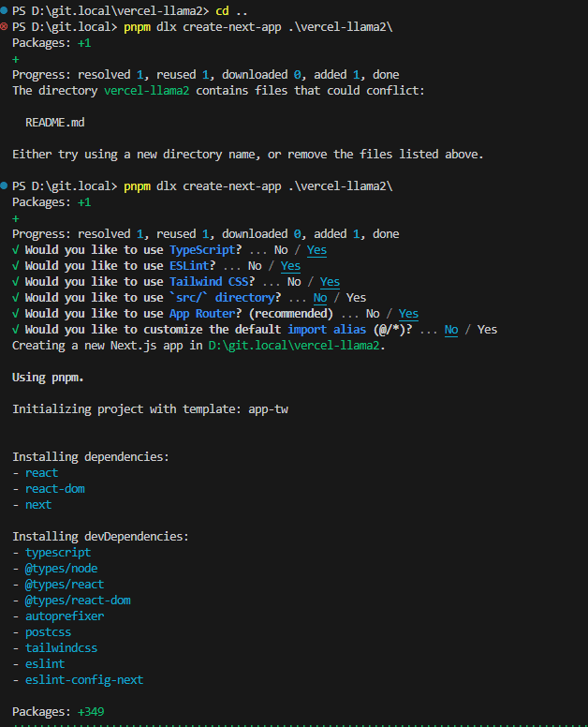Click 'Initializing project with template: app-tw' line

click(150, 408)
